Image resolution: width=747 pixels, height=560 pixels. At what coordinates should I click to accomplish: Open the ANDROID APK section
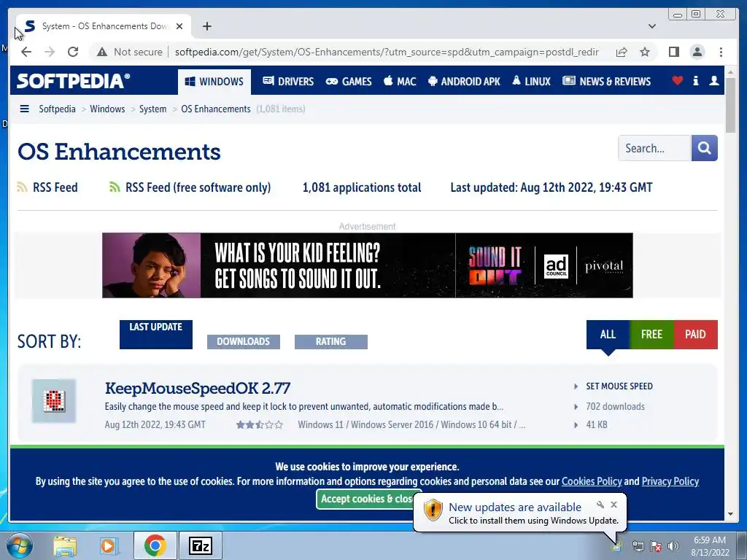tap(465, 82)
